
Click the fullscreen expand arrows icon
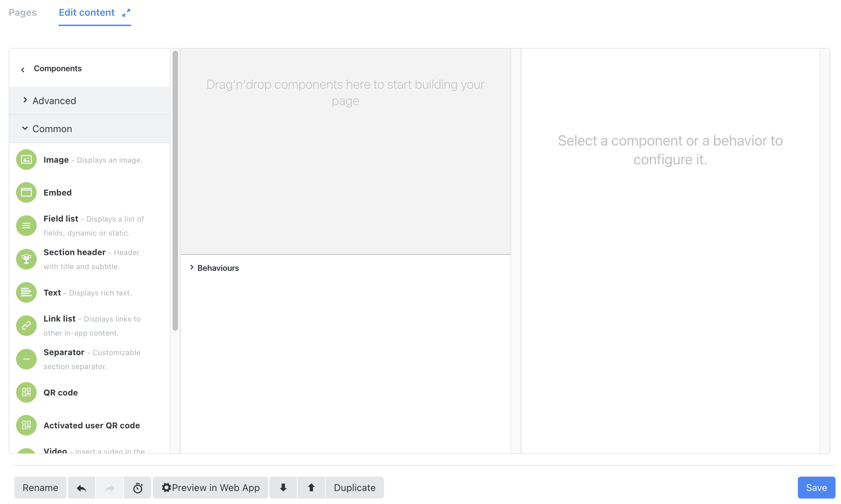click(126, 13)
